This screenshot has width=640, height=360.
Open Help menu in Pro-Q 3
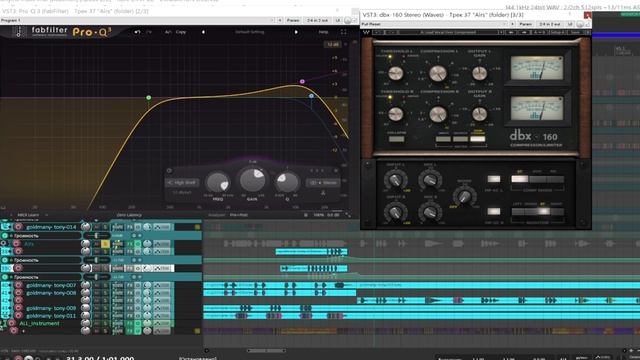pos(323,32)
